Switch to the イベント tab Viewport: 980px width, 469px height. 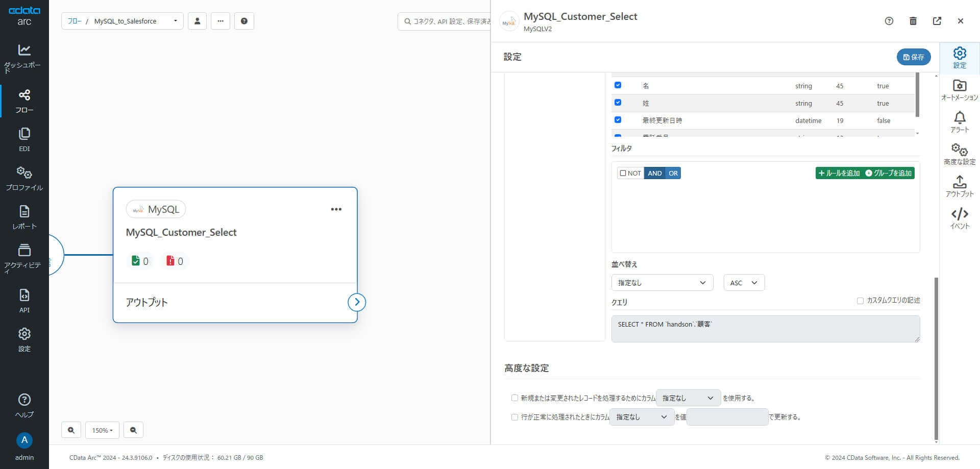(960, 218)
